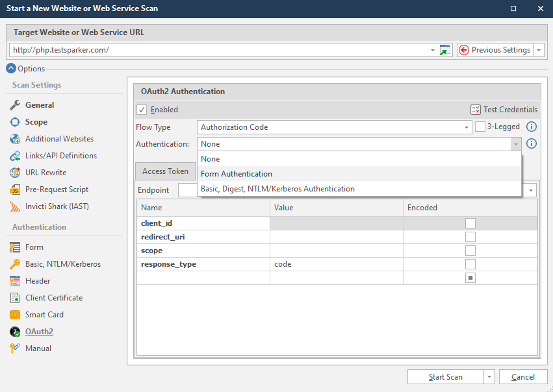
Task: Click the Invicti Shark (IAST) icon
Action: point(15,206)
